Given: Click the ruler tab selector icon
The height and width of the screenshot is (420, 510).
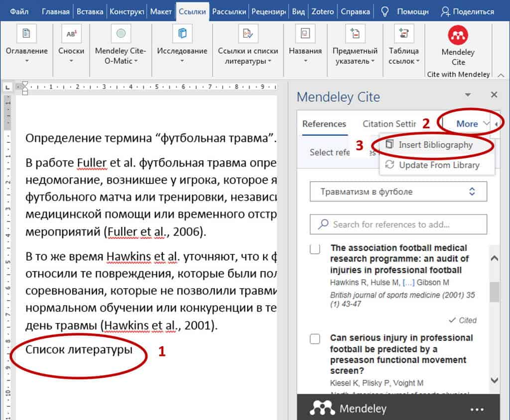Looking at the screenshot, I should (x=8, y=87).
